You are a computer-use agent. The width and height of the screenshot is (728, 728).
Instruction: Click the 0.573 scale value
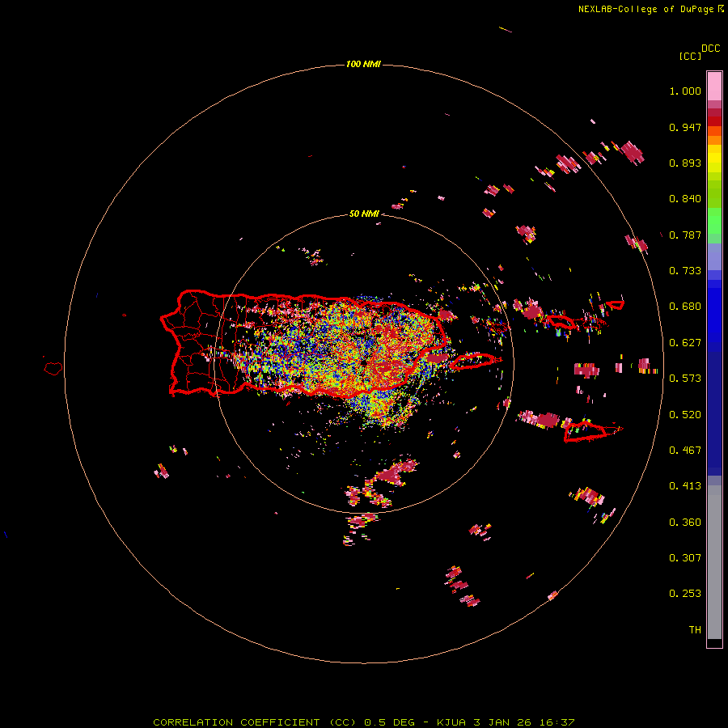(x=685, y=379)
